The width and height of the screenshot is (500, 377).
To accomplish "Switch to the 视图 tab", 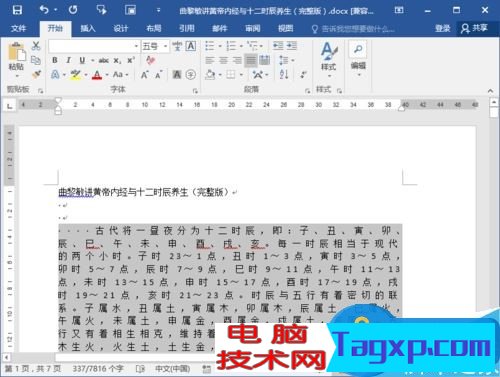I will point(286,28).
